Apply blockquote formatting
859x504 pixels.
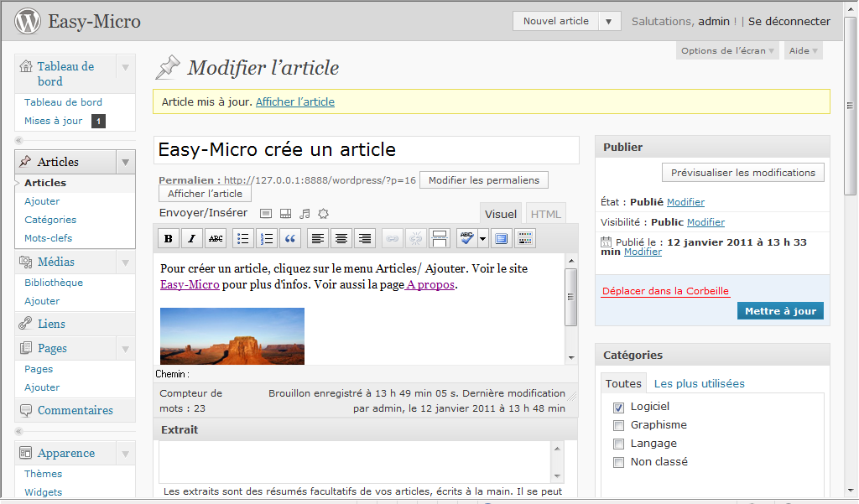tap(290, 238)
